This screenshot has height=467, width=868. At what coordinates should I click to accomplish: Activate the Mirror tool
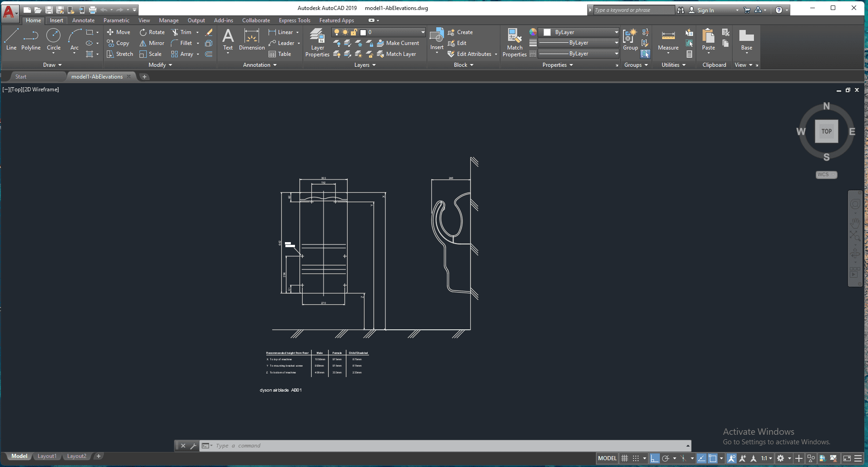152,43
